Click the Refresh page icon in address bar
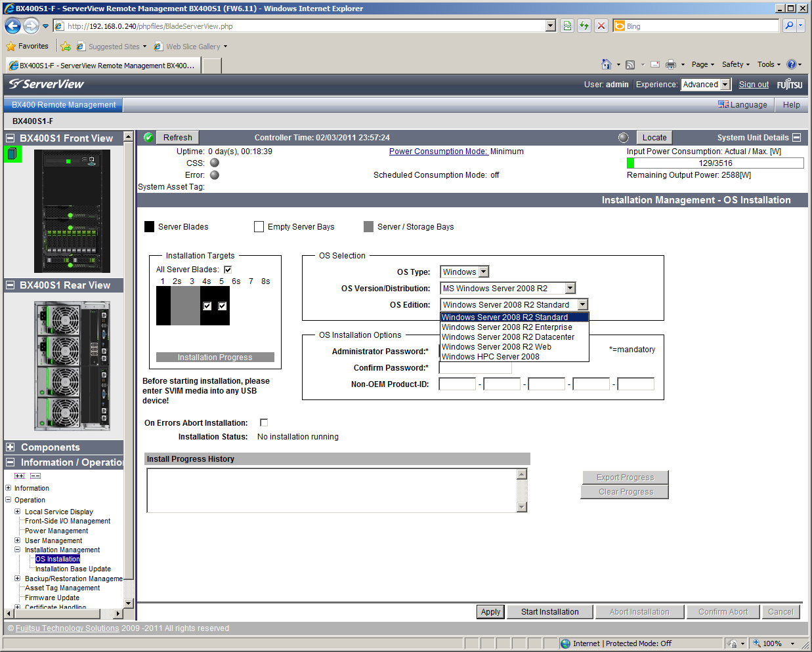This screenshot has width=812, height=652. click(x=584, y=26)
